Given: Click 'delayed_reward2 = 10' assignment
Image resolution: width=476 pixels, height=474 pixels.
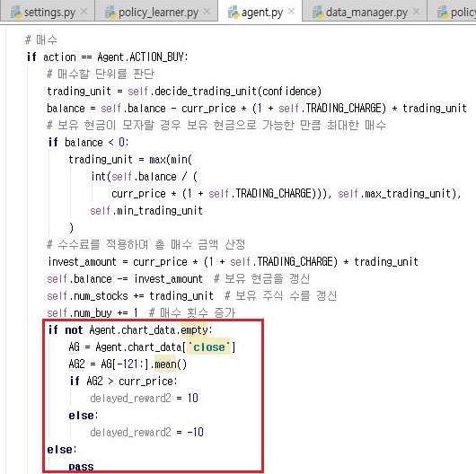Looking at the screenshot, I should (x=145, y=398).
